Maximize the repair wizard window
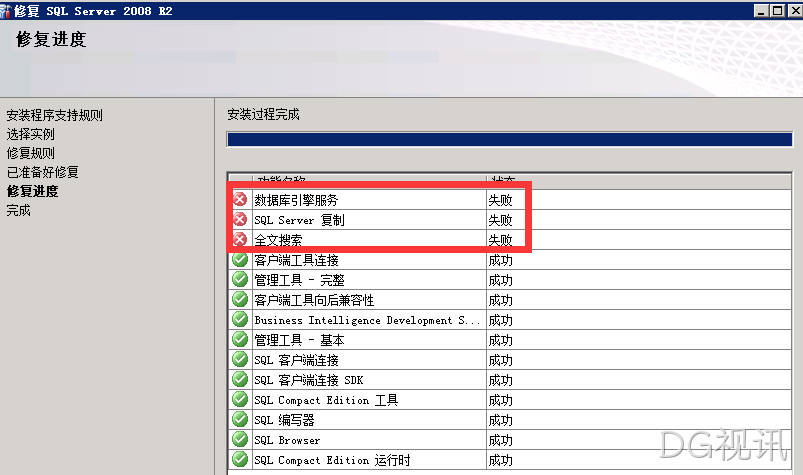The width and height of the screenshot is (803, 475). [x=778, y=10]
